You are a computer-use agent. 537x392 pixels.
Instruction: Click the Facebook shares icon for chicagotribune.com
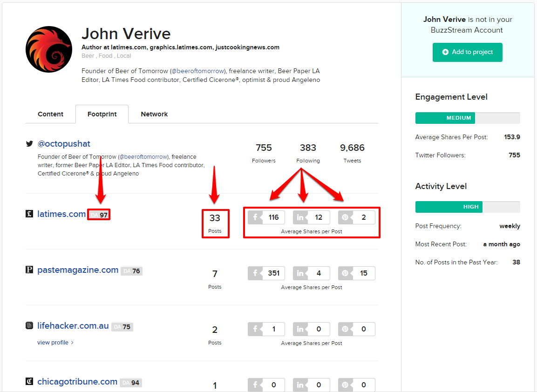tap(255, 385)
